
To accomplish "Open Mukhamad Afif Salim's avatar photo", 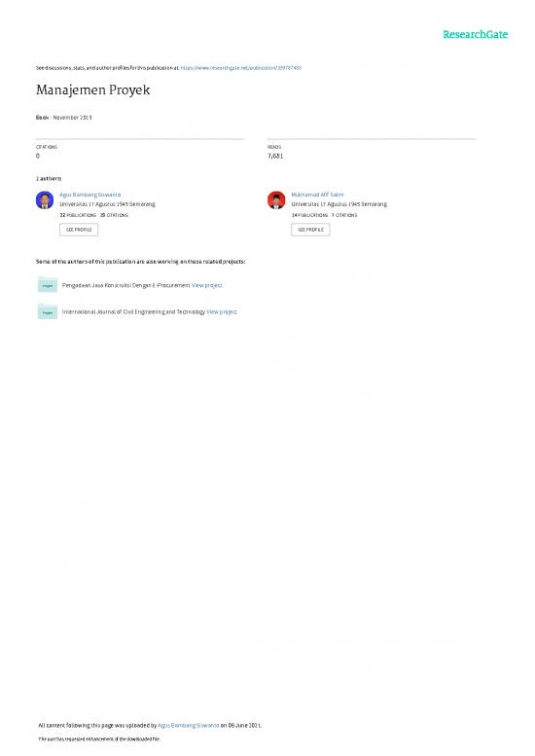I will 276,200.
